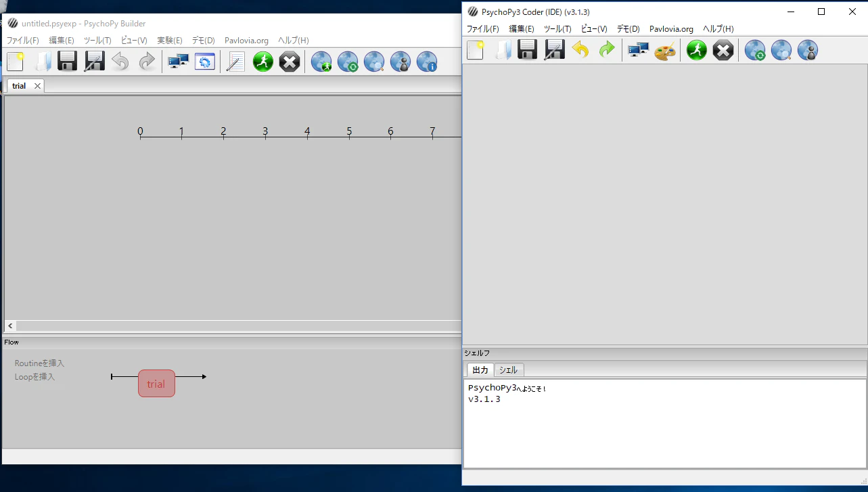
Task: Search Pavlovia projects in Builder toolbar
Action: point(374,62)
